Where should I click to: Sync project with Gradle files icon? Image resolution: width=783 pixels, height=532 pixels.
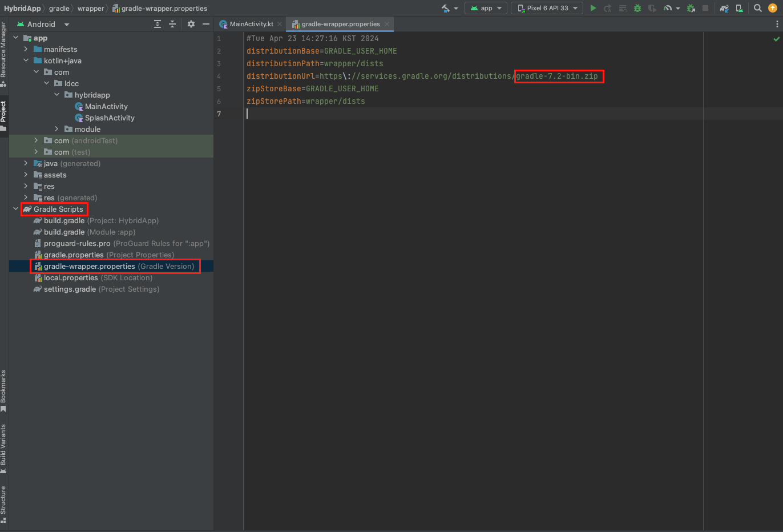pyautogui.click(x=724, y=8)
